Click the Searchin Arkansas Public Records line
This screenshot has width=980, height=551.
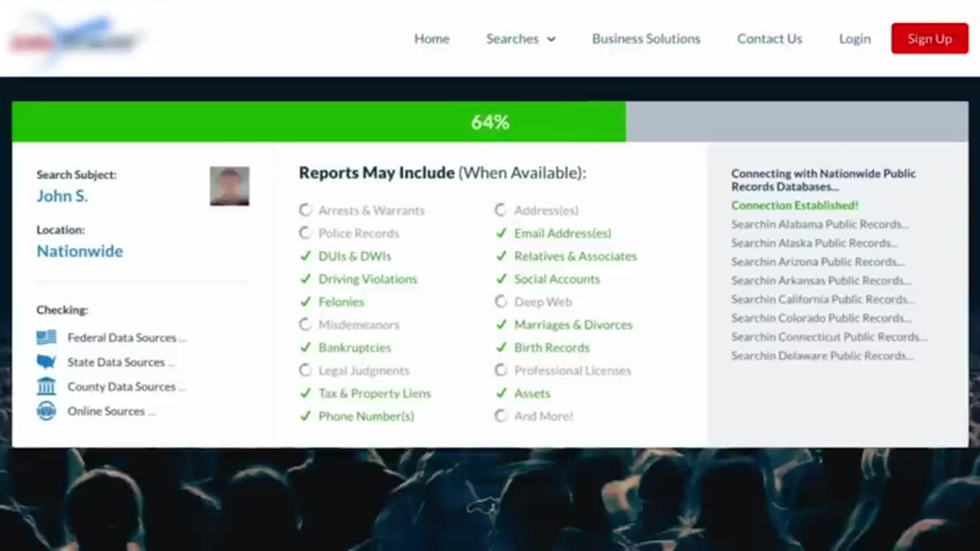coord(821,280)
